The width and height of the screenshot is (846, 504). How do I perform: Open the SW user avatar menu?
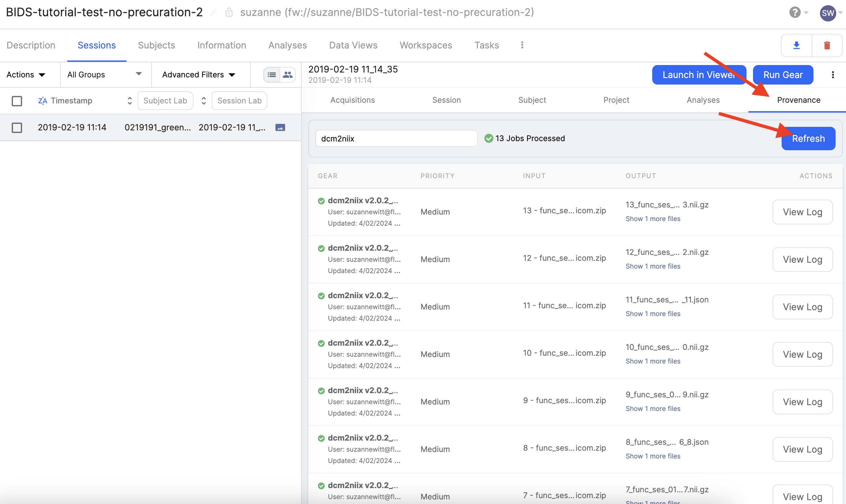pyautogui.click(x=828, y=13)
